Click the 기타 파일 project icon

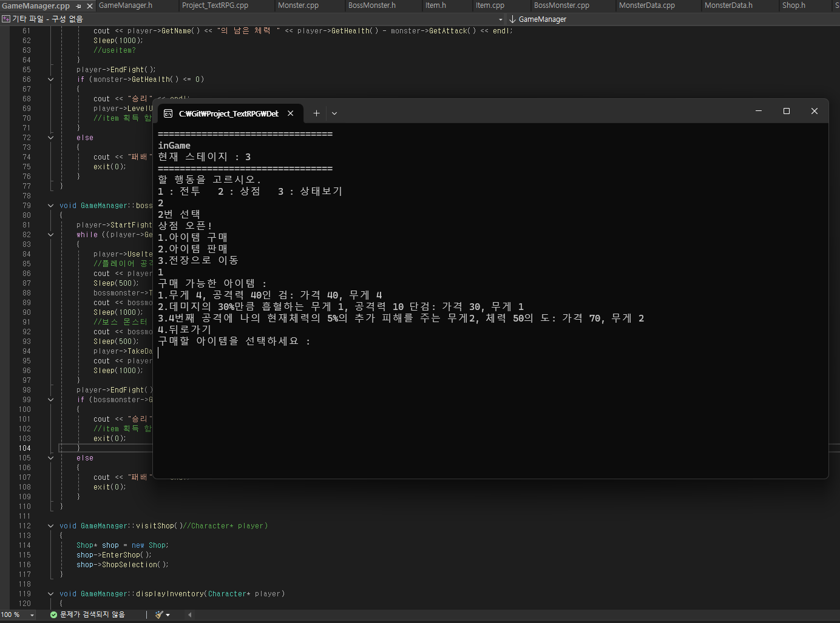(5, 19)
